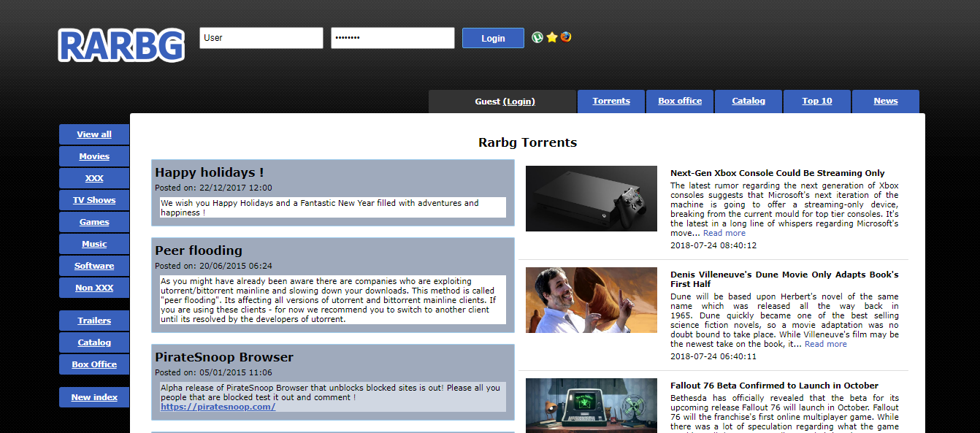Viewport: 980px width, 433px height.
Task: Click the 'Posted on: 22/12/2017 12:00' date
Action: point(213,188)
